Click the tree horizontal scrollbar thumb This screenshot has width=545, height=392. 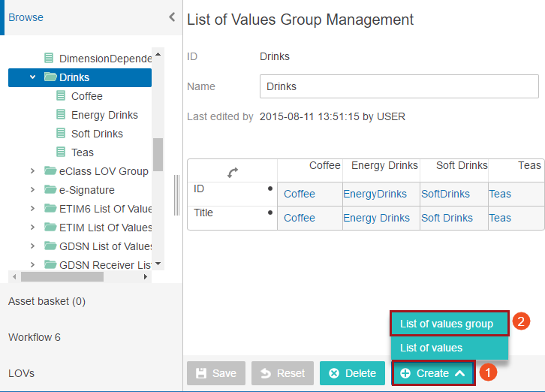[x=62, y=277]
